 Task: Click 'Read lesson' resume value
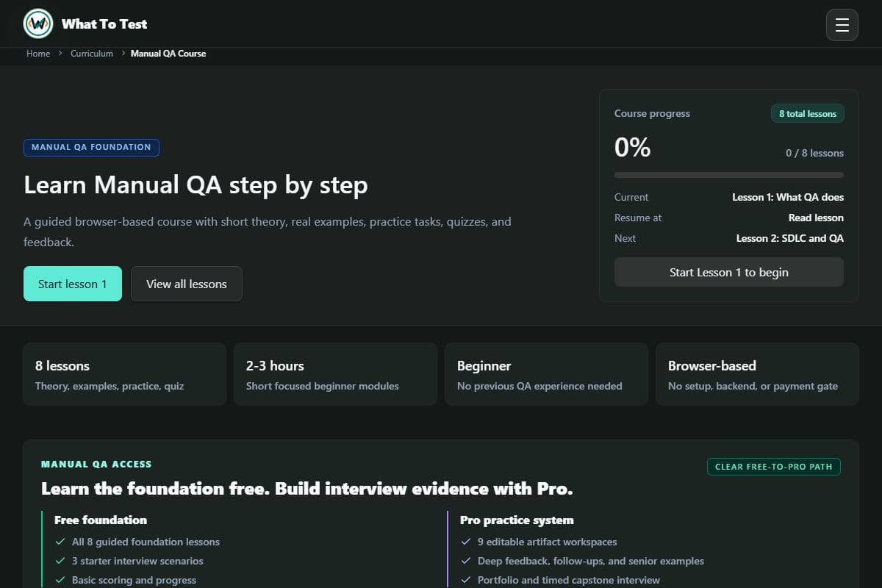click(816, 218)
